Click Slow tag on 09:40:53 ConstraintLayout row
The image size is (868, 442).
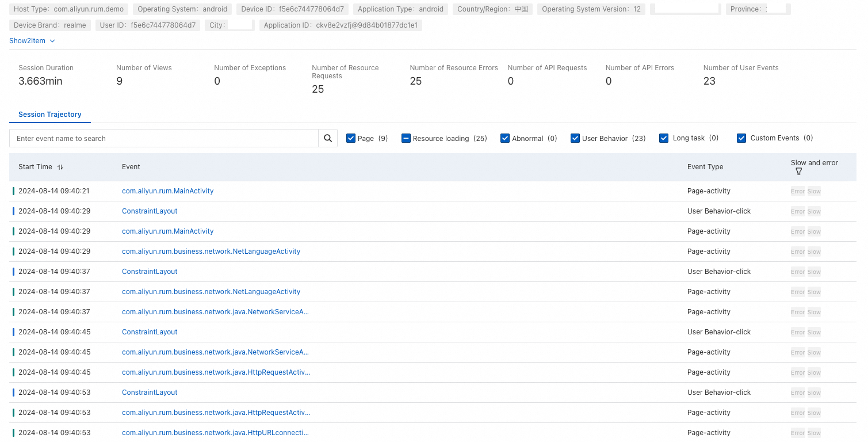point(814,393)
